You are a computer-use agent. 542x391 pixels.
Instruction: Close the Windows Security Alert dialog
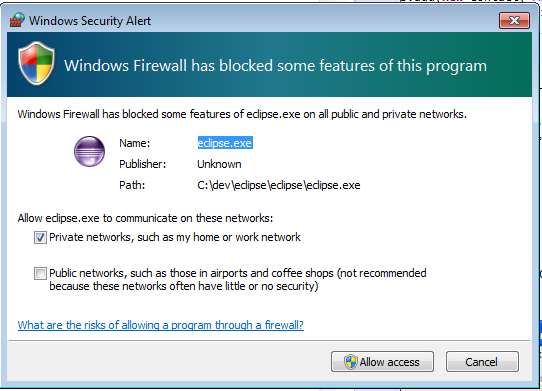click(514, 20)
